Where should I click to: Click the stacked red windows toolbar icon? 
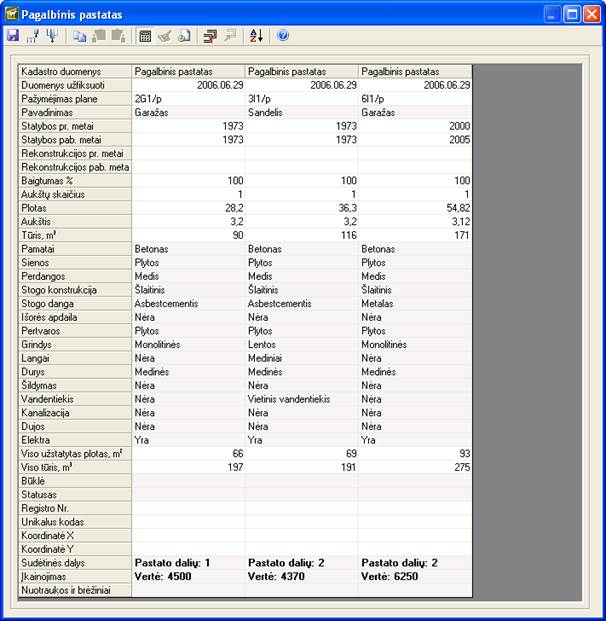pyautogui.click(x=210, y=36)
